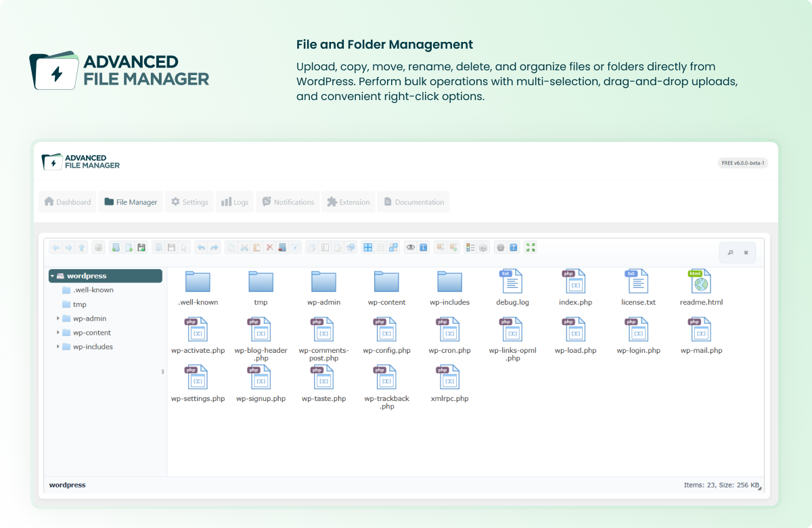Create a new folder with toolbar icon
The image size is (812, 528).
tap(116, 248)
